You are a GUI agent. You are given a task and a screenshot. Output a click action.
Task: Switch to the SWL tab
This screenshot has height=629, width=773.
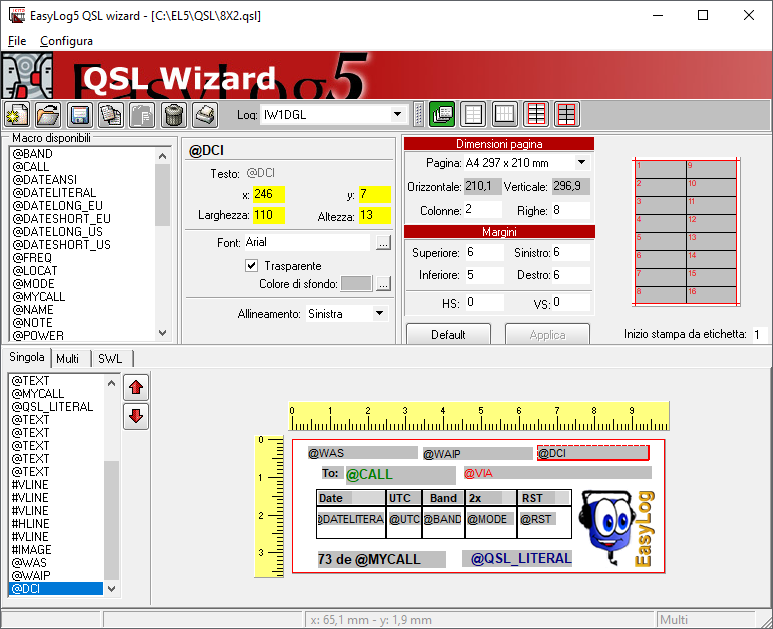[x=109, y=359]
